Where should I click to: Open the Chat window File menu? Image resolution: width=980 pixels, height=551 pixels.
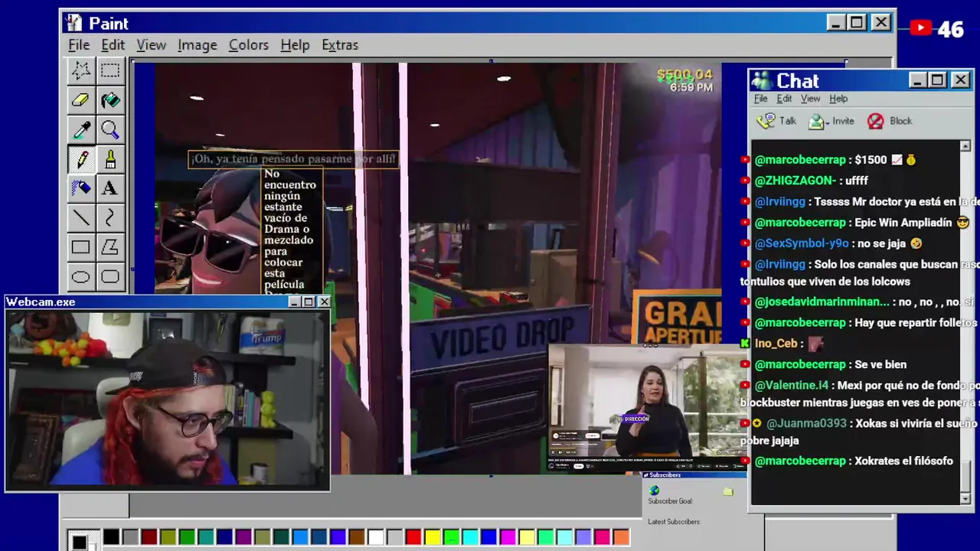(x=760, y=99)
